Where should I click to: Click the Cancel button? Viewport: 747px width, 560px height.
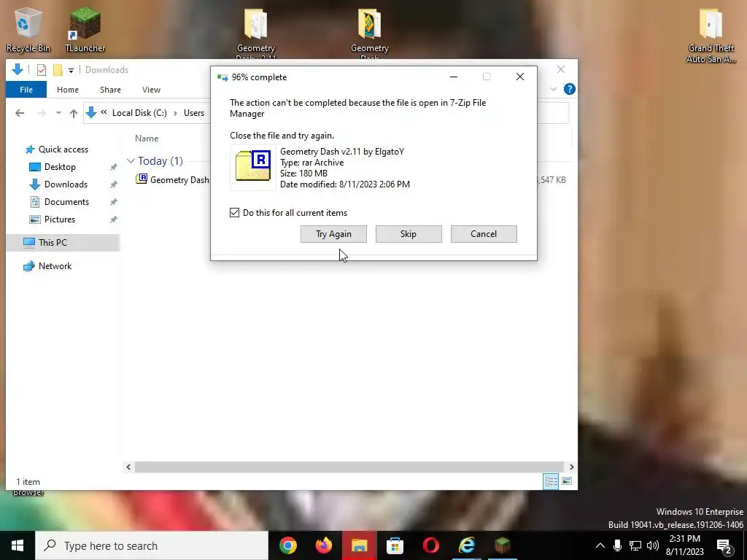click(484, 234)
